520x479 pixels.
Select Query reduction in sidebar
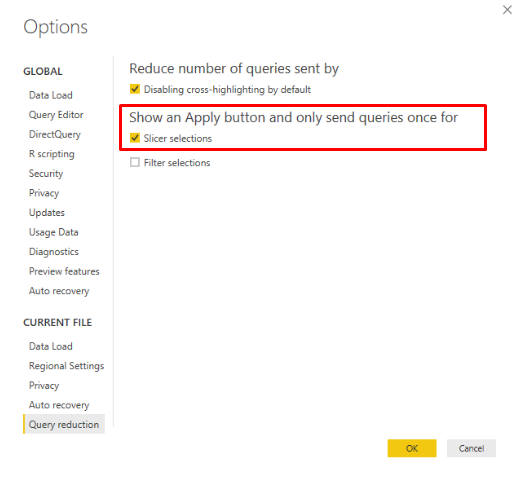(x=64, y=424)
